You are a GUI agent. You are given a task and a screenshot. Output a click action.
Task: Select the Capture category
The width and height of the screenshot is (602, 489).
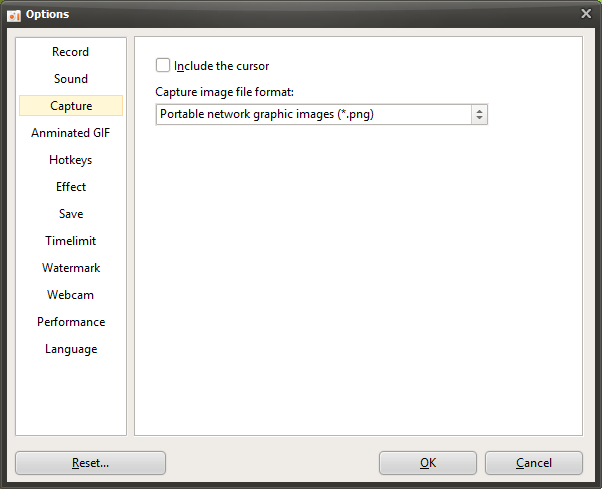(71, 106)
